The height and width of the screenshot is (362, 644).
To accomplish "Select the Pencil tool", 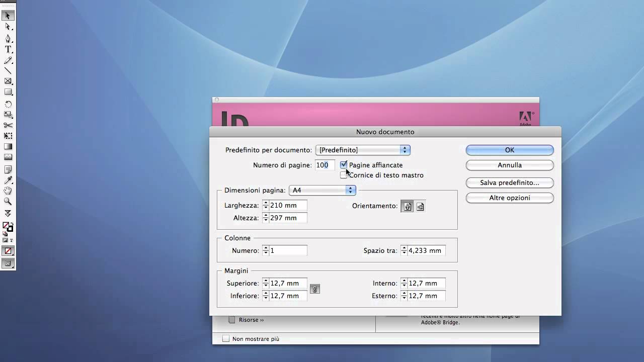I will tap(8, 60).
